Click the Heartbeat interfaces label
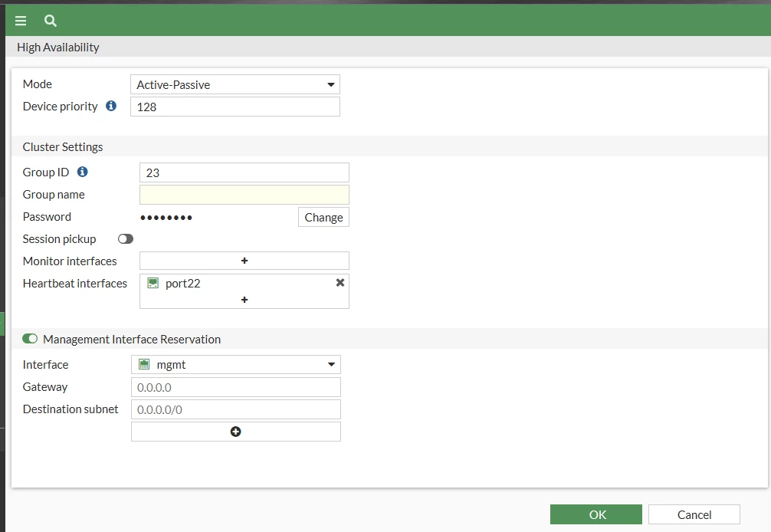Viewport: 771px width, 532px height. pyautogui.click(x=75, y=283)
